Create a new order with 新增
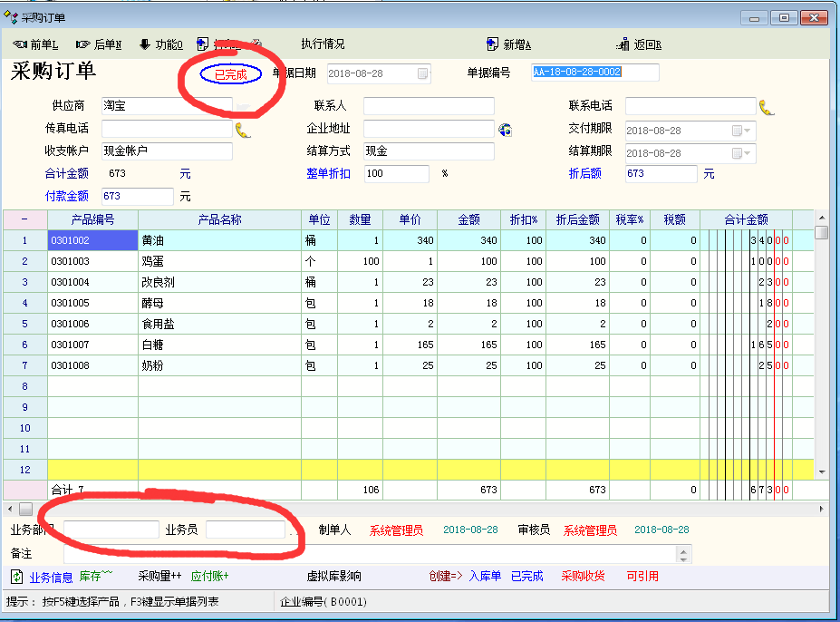This screenshot has height=622, width=840. pos(508,44)
